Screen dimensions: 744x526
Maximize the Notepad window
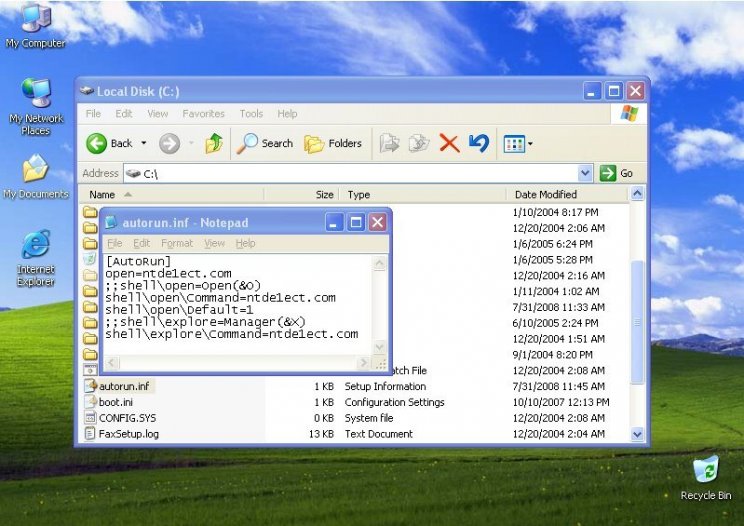tap(356, 222)
